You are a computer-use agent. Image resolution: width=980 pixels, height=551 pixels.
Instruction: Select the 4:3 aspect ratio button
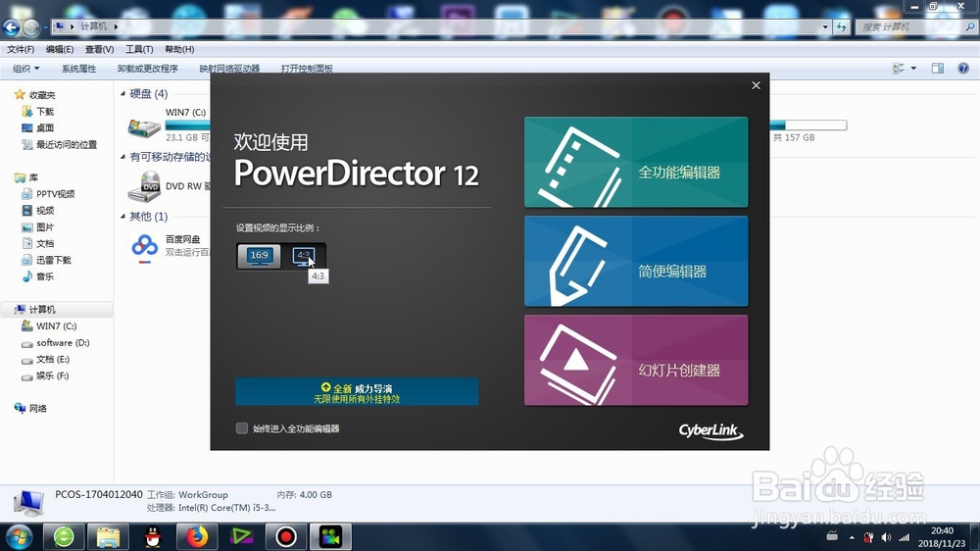pyautogui.click(x=304, y=256)
